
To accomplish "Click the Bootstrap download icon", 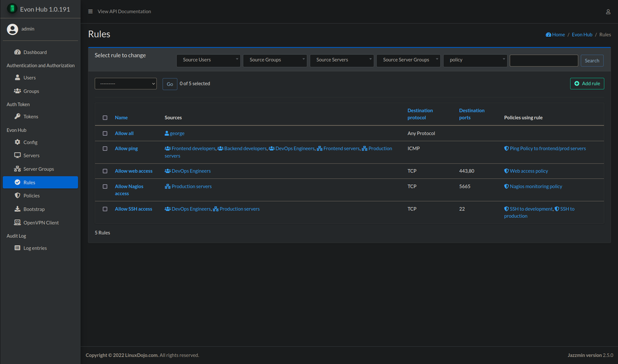I will pyautogui.click(x=18, y=209).
